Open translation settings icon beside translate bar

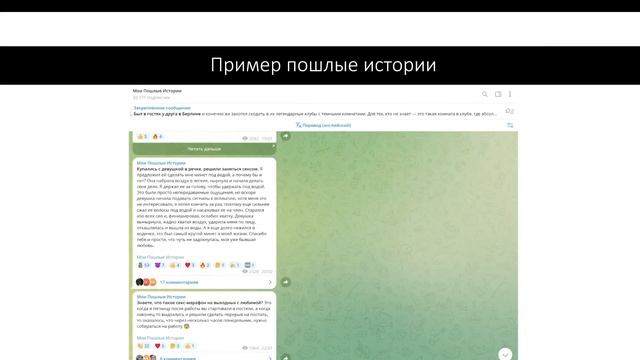click(510, 125)
